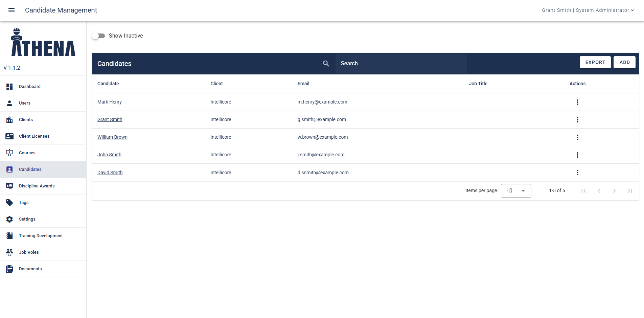
Task: Click Intellicore in the Mark Henry row
Action: click(221, 102)
